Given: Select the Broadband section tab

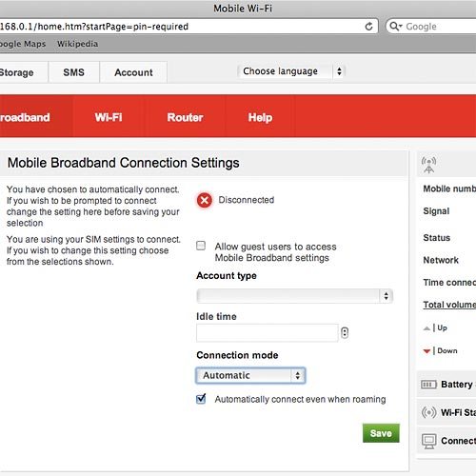Looking at the screenshot, I should pyautogui.click(x=36, y=117).
